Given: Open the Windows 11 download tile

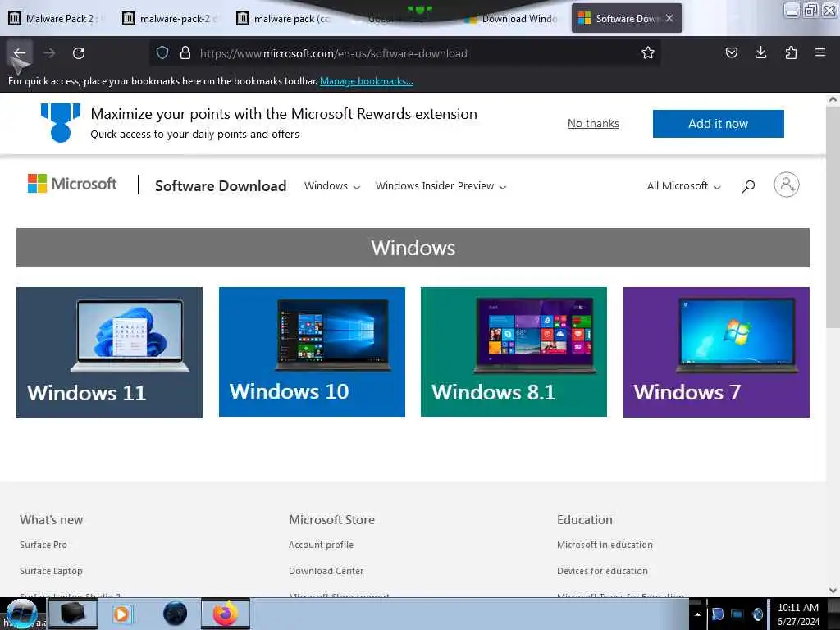Looking at the screenshot, I should 109,353.
